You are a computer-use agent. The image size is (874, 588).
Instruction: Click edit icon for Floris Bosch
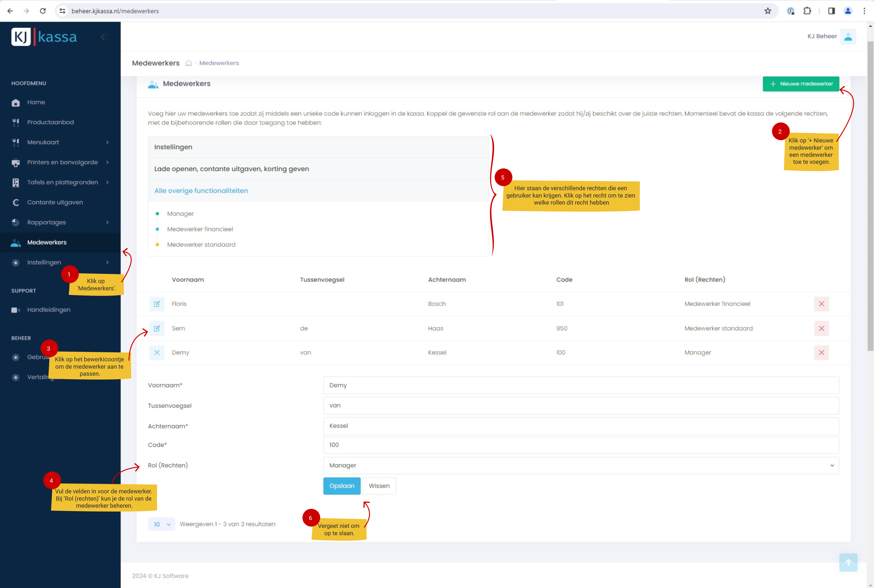(156, 304)
